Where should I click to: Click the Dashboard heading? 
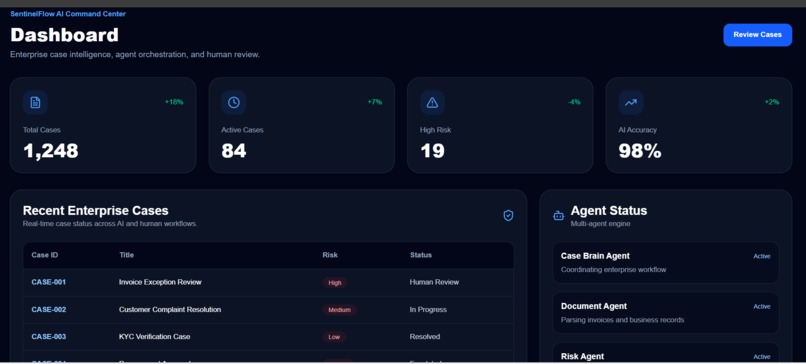click(x=65, y=35)
